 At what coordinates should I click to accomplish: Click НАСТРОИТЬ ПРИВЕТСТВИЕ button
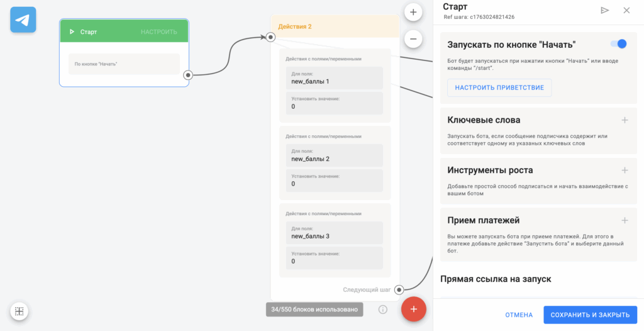coord(499,87)
